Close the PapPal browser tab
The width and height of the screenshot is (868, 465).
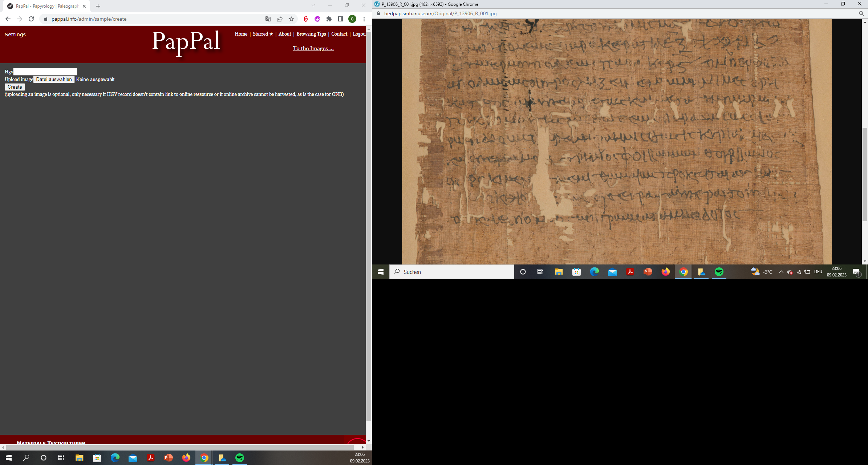point(84,6)
